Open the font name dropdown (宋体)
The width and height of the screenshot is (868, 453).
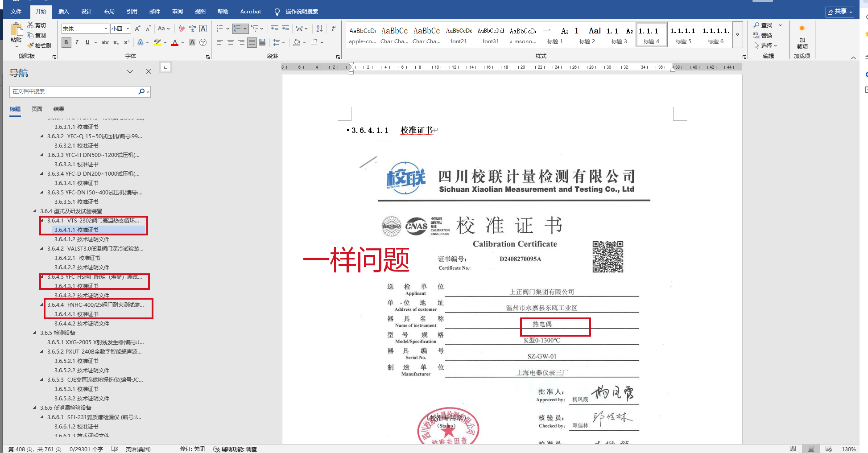[106, 29]
